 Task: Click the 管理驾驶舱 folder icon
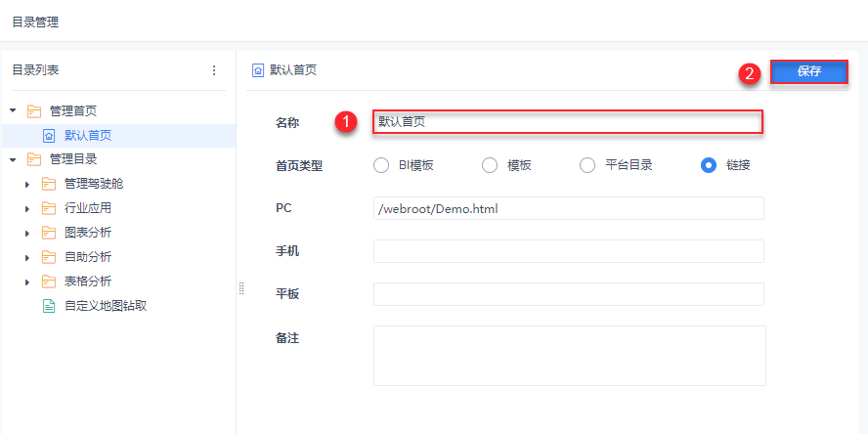click(x=49, y=184)
